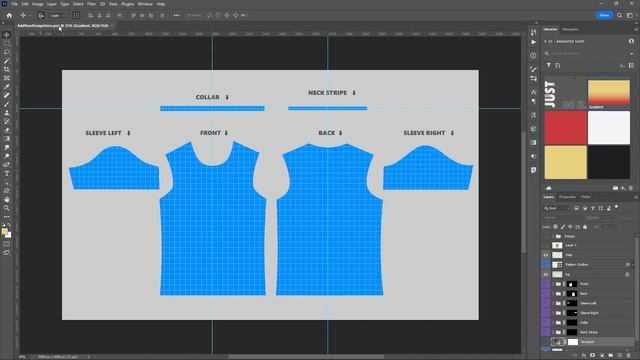Create new group folder icon in Layers

(x=611, y=356)
